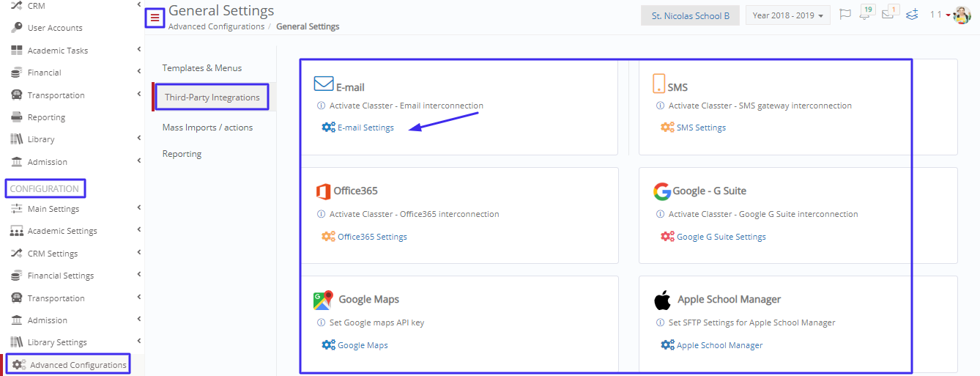Image resolution: width=980 pixels, height=376 pixels.
Task: Click the Apple School Manager logo
Action: 662,299
